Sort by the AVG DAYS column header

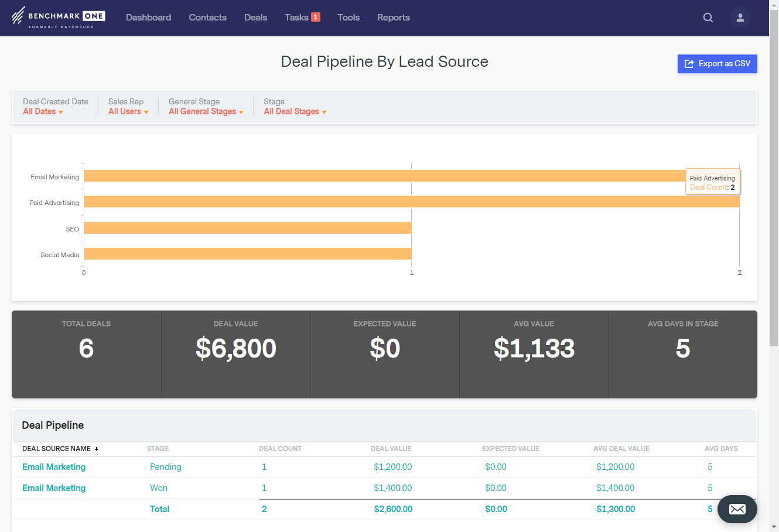pyautogui.click(x=721, y=449)
